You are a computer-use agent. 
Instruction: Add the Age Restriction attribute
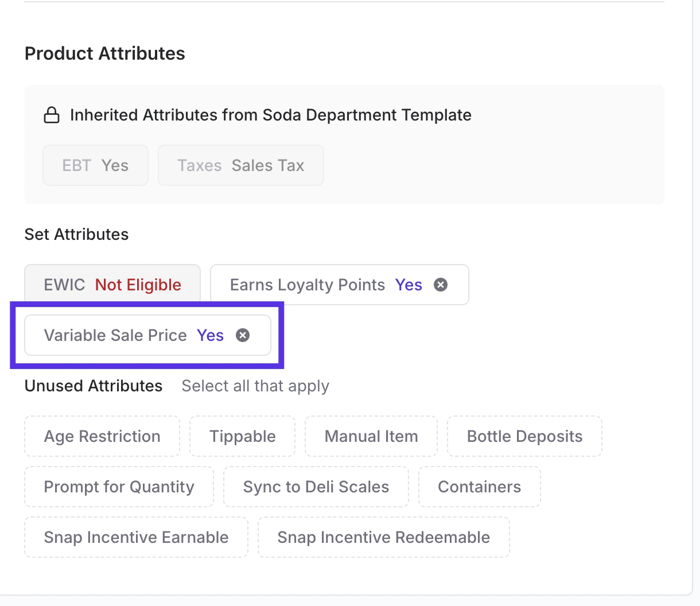(x=102, y=436)
